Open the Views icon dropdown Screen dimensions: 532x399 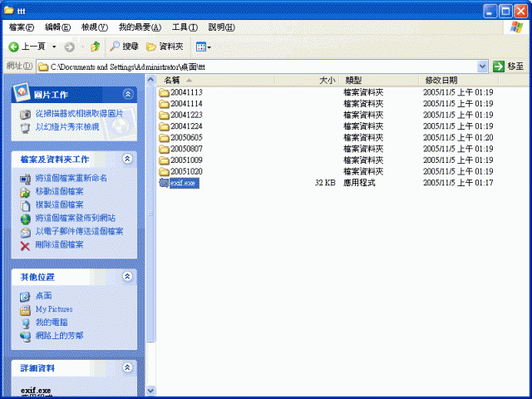click(203, 47)
